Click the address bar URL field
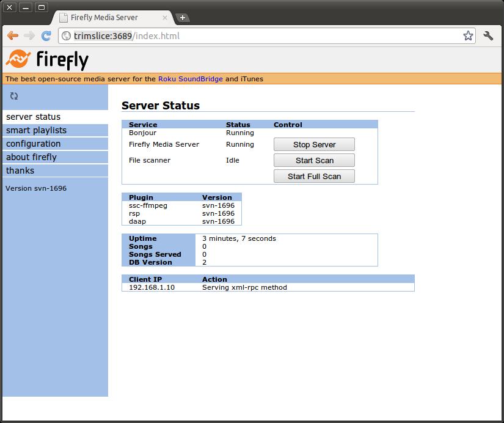The image size is (504, 423). tap(263, 36)
